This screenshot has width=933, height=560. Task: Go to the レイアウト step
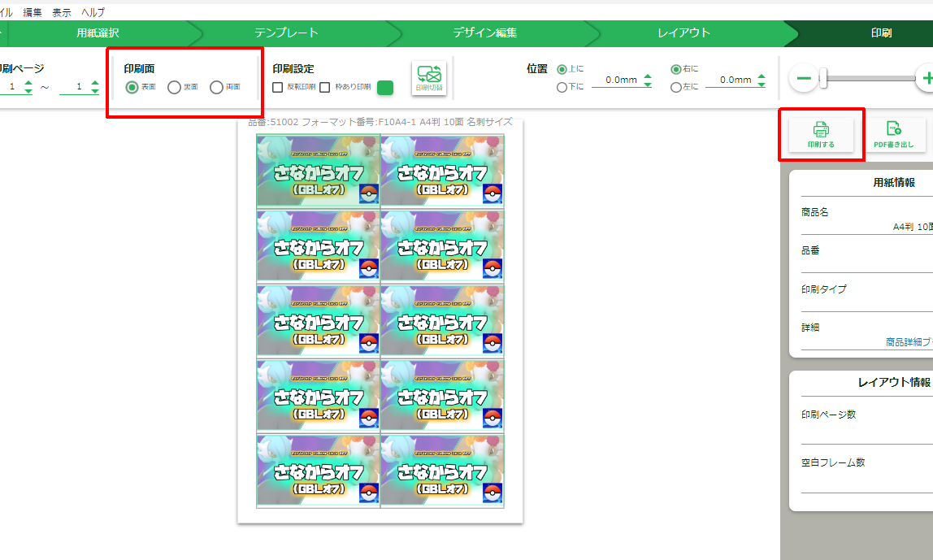coord(683,33)
